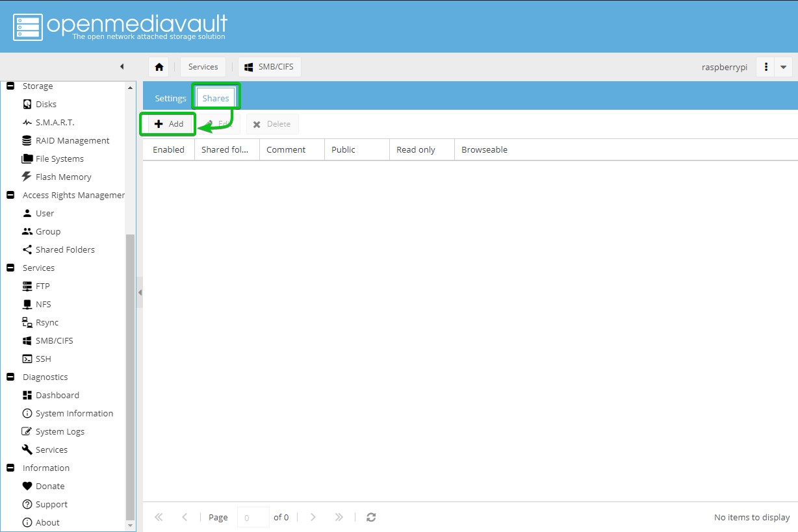Viewport: 798px width, 532px height.
Task: Open the System Logs icon
Action: pyautogui.click(x=27, y=431)
